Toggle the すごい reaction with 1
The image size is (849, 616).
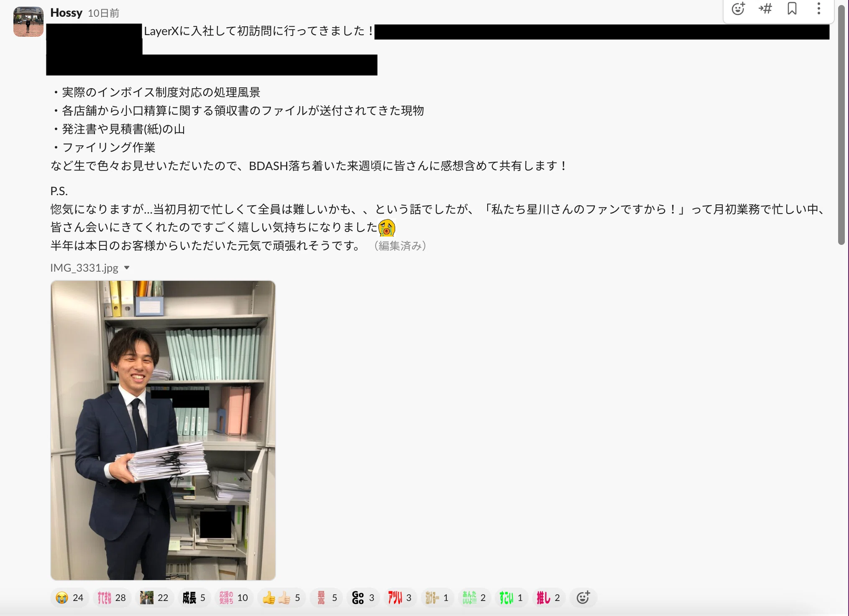pyautogui.click(x=511, y=598)
